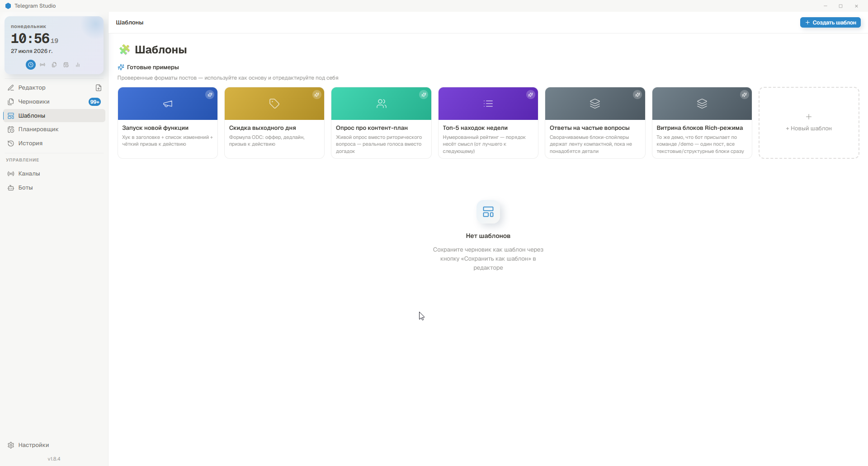
Task: Click the puzzle piece icon beside Шаблоны heading
Action: pos(124,49)
